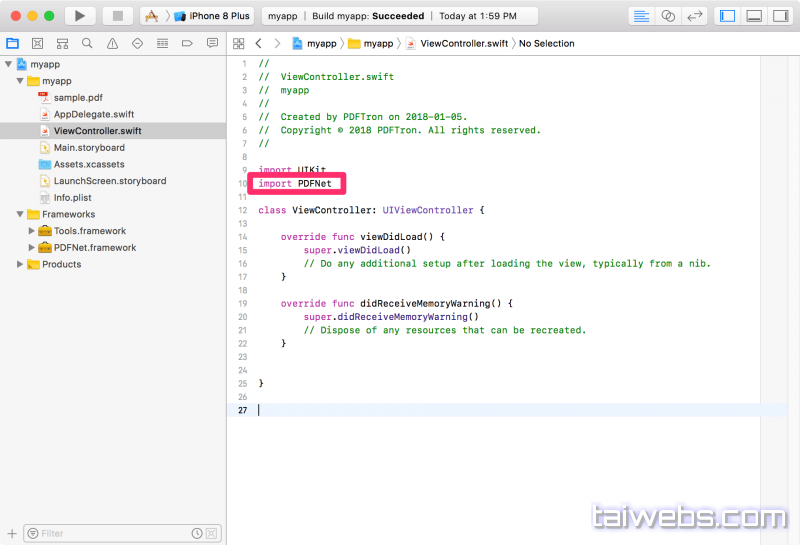The image size is (800, 545).
Task: Collapse the Frameworks group
Action: [x=20, y=214]
